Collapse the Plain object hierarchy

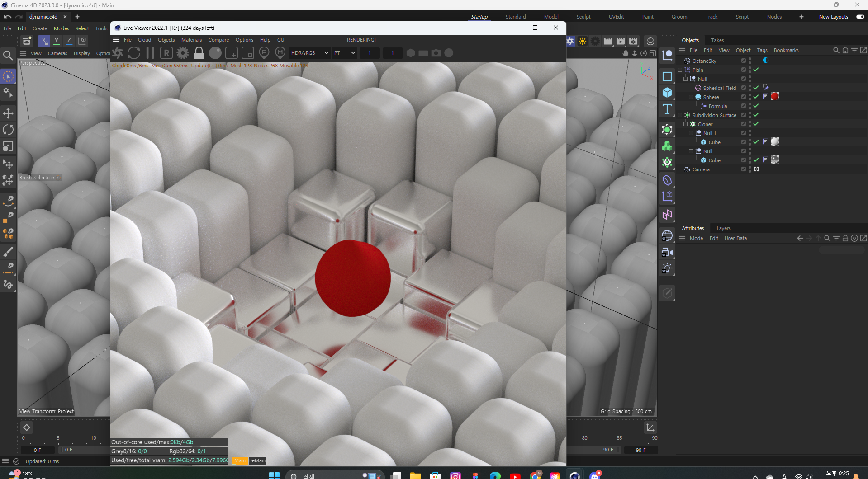pos(680,70)
